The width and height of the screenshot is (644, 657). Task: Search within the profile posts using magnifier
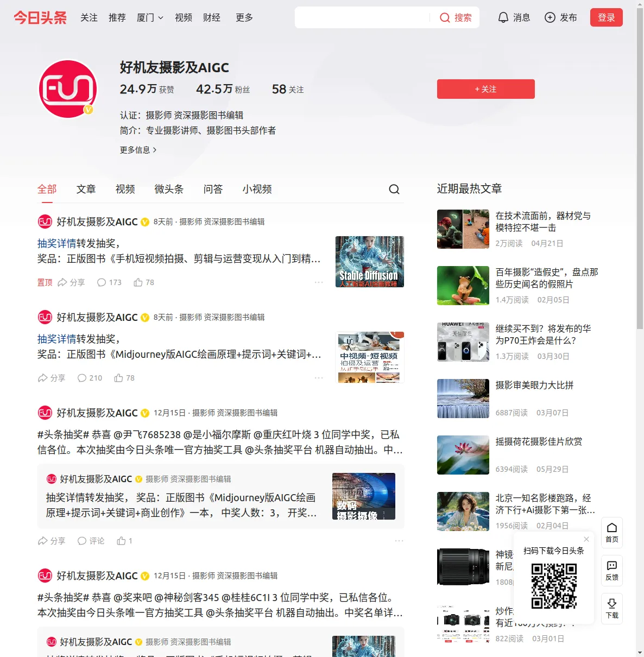(x=394, y=189)
